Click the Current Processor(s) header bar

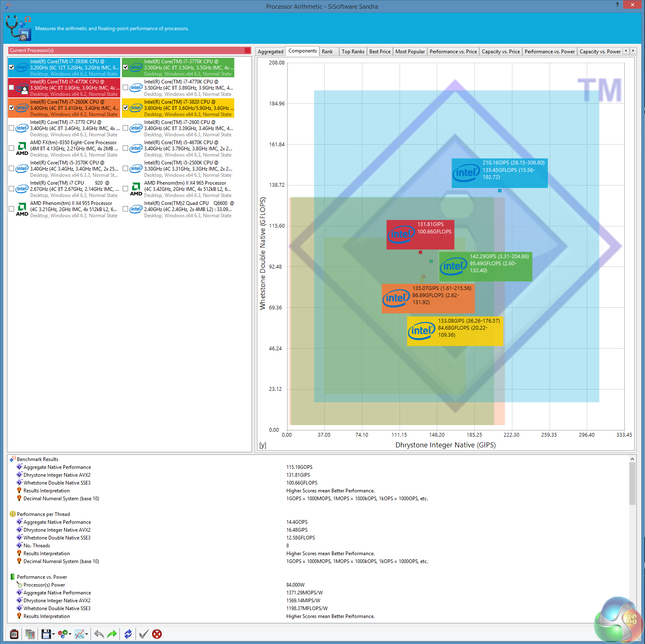click(x=130, y=50)
